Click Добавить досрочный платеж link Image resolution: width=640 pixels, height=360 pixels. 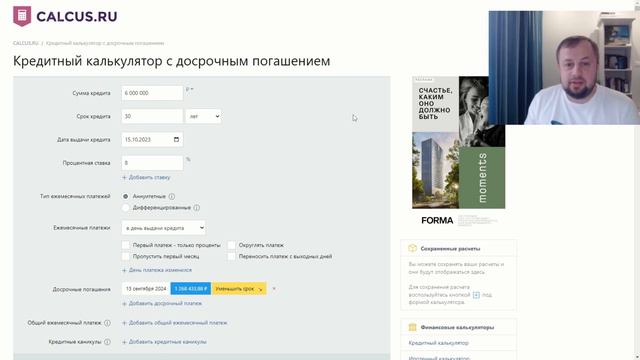tap(162, 304)
